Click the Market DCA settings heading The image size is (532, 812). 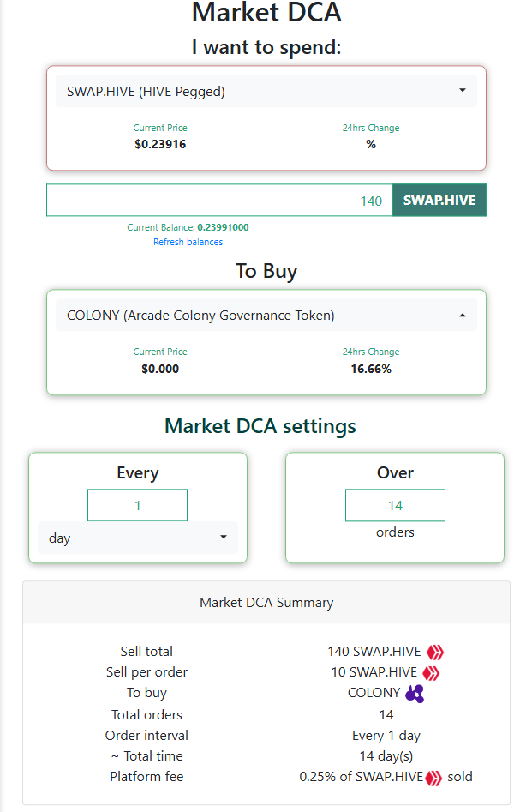coord(260,426)
